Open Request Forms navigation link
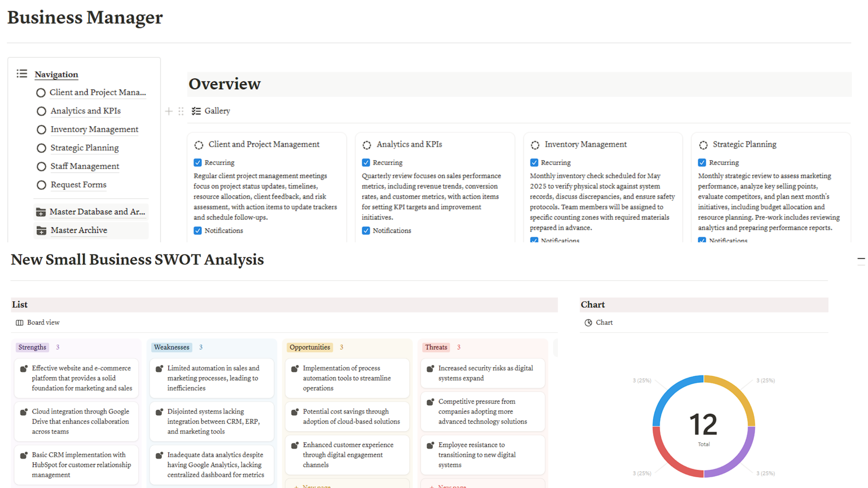The height and width of the screenshot is (488, 868). pyautogui.click(x=78, y=185)
